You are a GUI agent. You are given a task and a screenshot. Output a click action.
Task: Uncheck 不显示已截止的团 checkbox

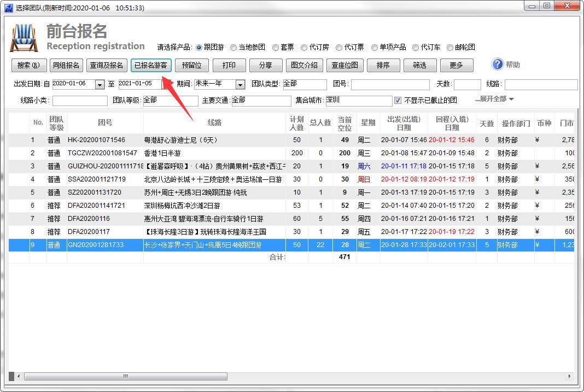click(398, 101)
